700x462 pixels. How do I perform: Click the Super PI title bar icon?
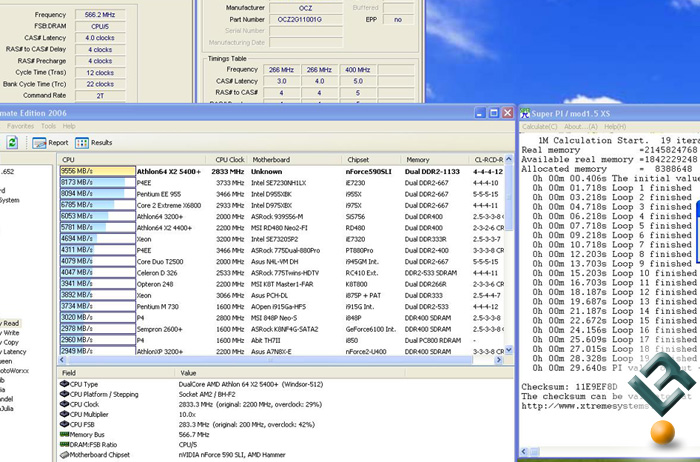tap(525, 113)
